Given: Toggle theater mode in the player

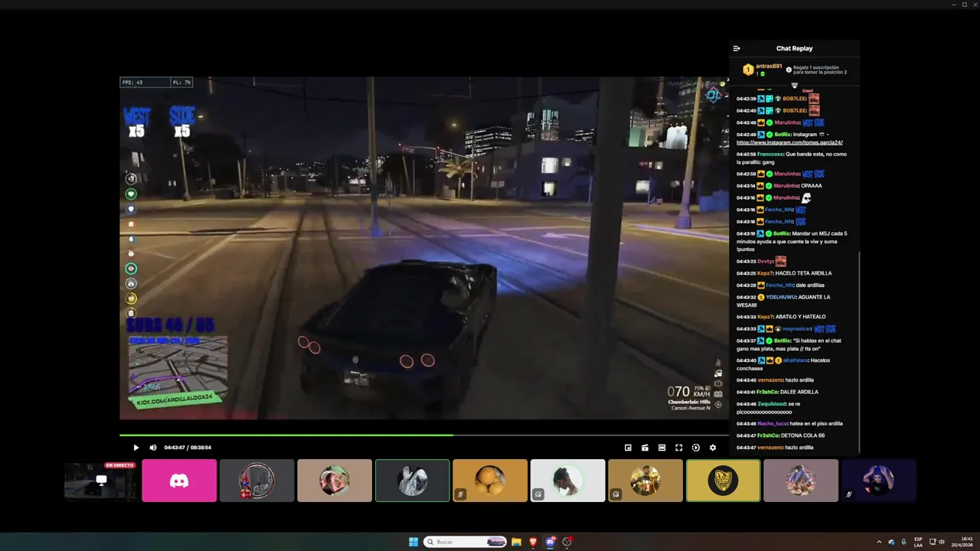Looking at the screenshot, I should (x=661, y=448).
